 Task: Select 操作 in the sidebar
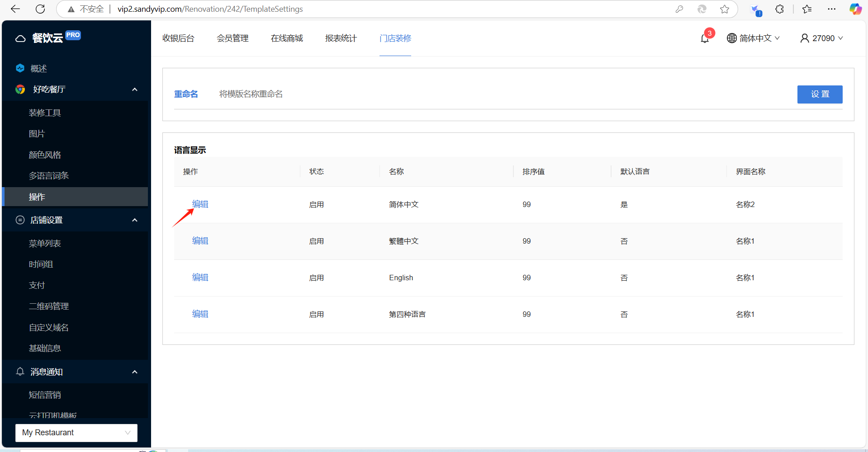pos(75,197)
